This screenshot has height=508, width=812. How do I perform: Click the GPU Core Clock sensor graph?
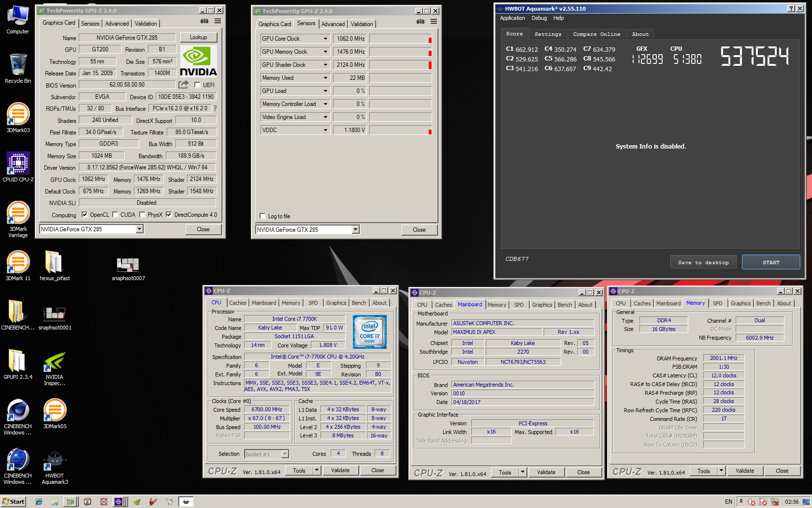point(401,39)
